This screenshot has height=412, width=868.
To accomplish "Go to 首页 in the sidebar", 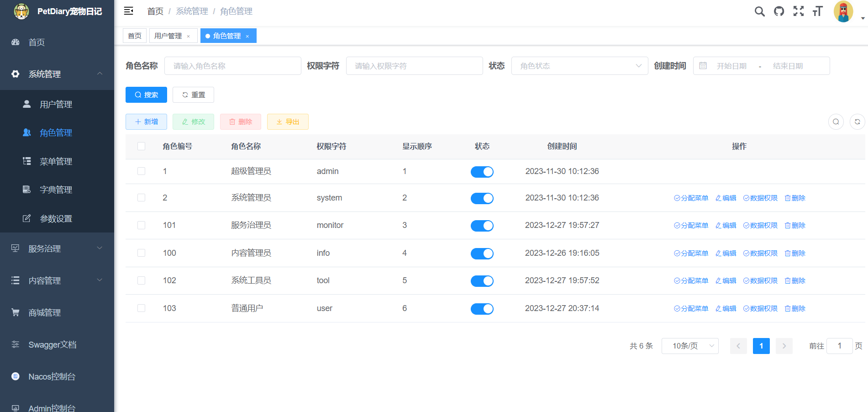I will coord(57,42).
